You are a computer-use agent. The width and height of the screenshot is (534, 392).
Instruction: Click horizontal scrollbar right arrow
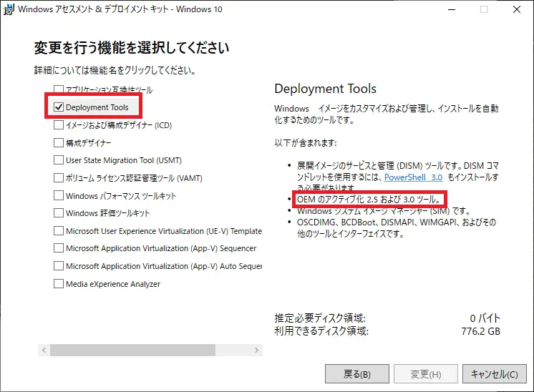(256, 350)
